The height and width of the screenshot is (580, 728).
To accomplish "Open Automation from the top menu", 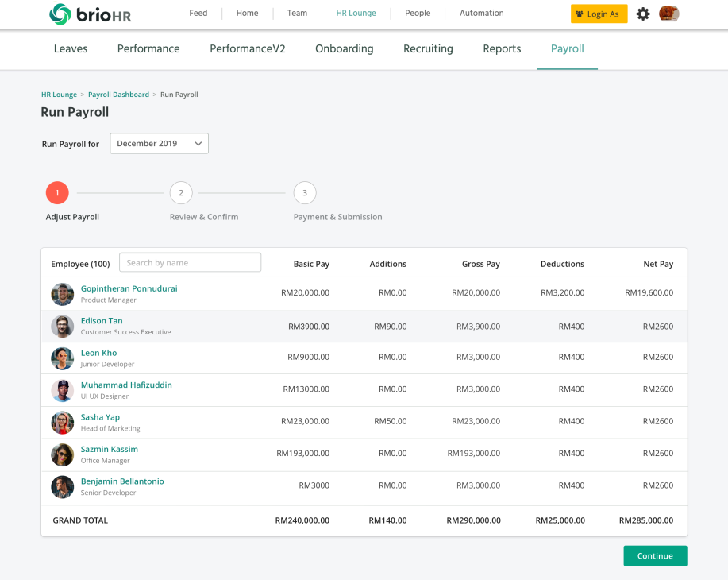I will 482,14.
